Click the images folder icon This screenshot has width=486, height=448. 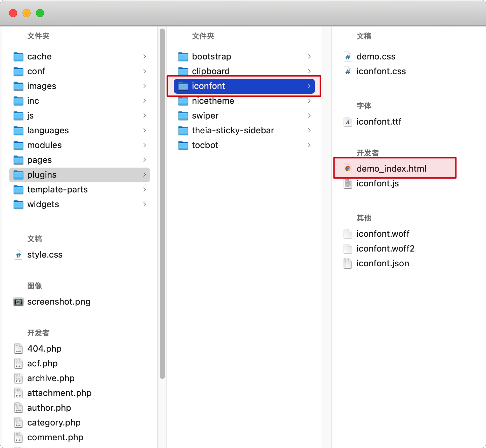[18, 86]
